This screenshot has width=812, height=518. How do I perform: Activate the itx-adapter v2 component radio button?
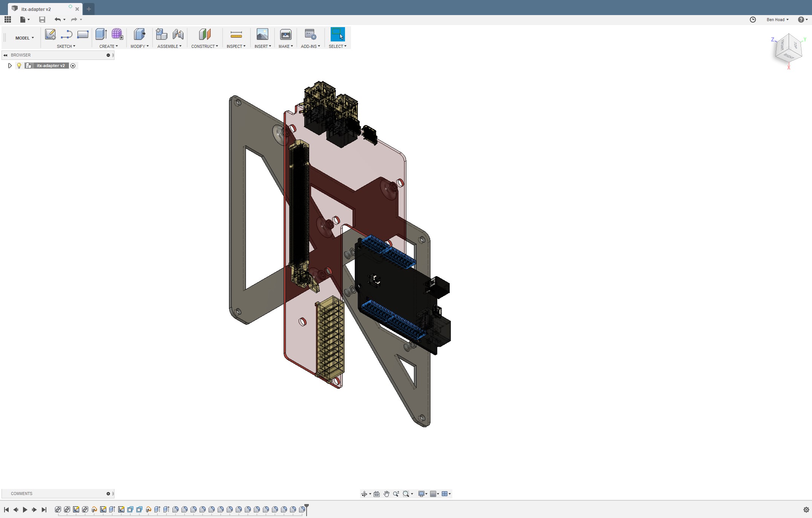(x=73, y=66)
